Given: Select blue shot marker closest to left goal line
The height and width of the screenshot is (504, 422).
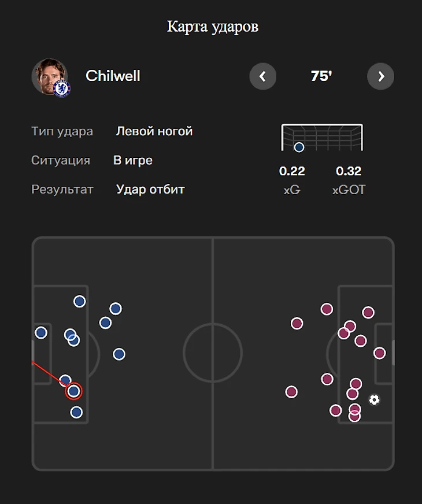Looking at the screenshot, I should point(41,332).
